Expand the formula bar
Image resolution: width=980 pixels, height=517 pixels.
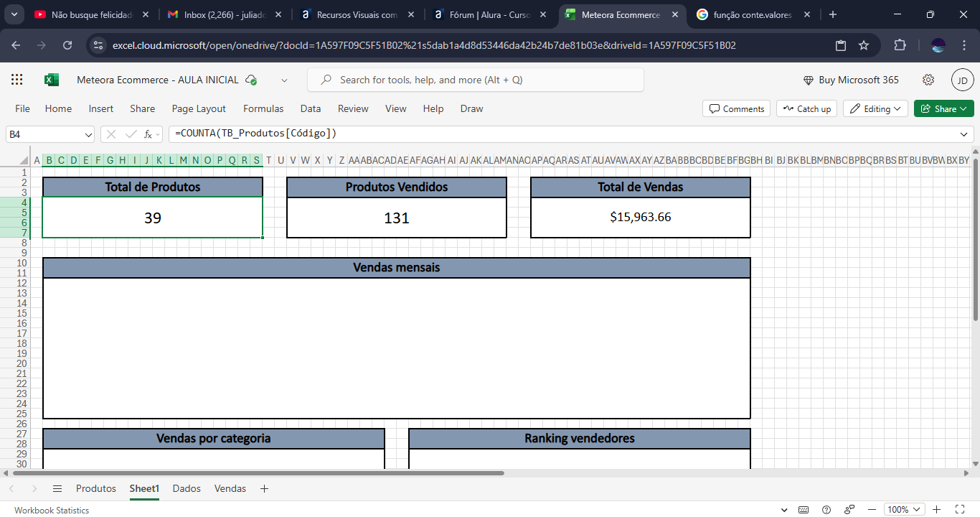[x=963, y=134]
